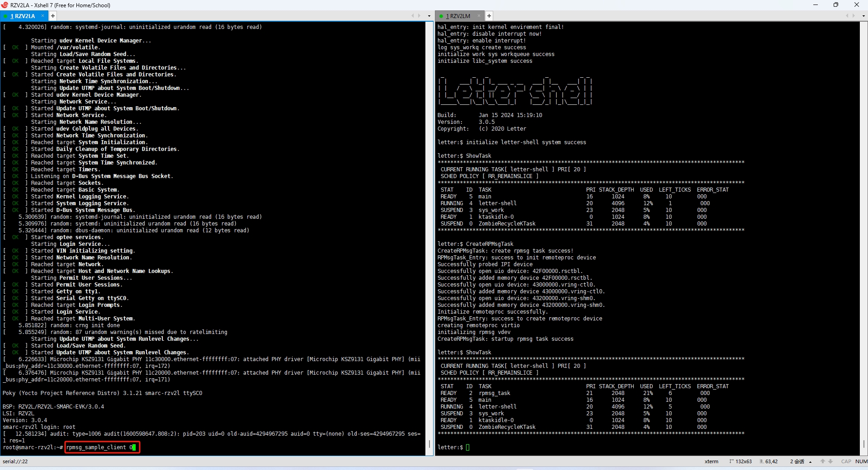Click 'BSP: RZV2L/RZV2L-SMARC-EVK/3.0.4' line
This screenshot has width=868, height=470.
coord(53,407)
